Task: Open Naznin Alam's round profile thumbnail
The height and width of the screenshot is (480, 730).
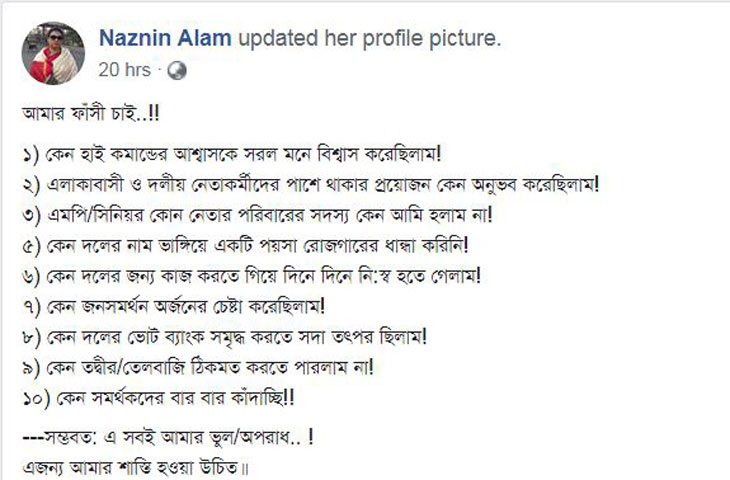Action: (53, 53)
